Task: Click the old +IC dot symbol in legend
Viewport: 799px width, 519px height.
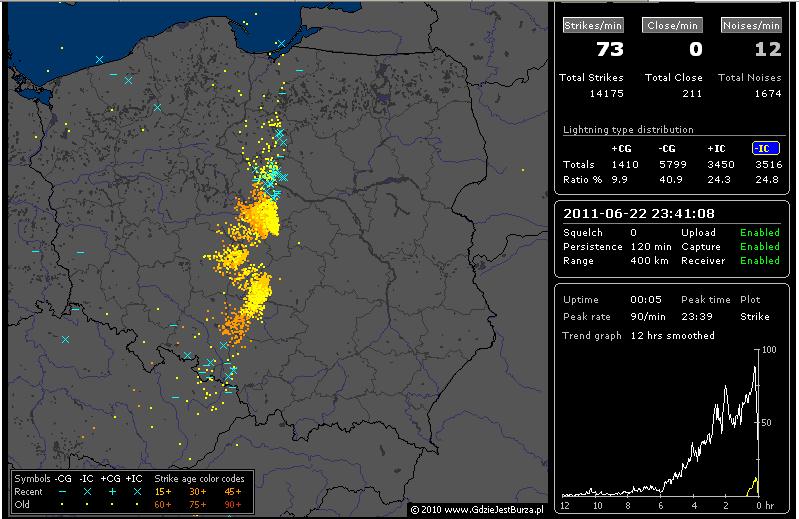Action: 136,504
